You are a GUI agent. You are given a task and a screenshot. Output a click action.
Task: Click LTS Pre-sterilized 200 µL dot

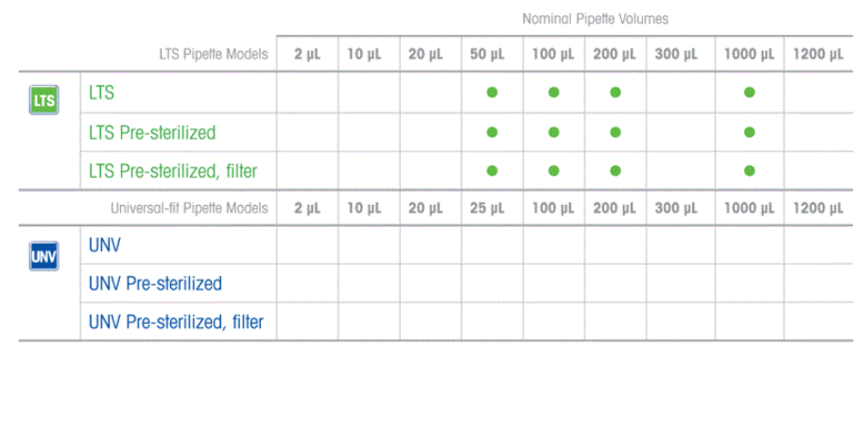point(615,132)
